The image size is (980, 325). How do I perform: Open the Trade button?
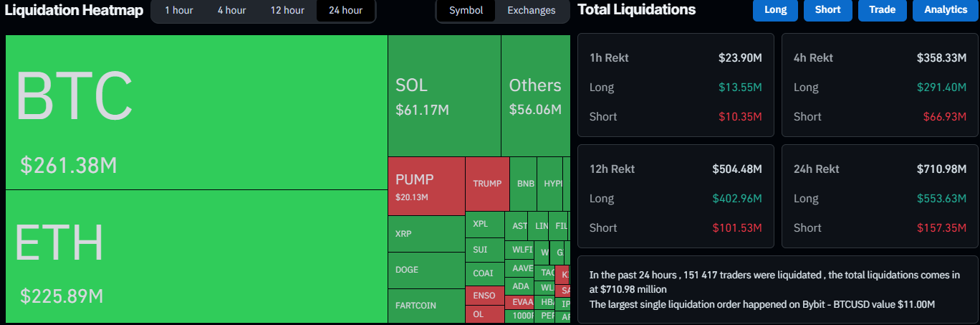point(882,10)
